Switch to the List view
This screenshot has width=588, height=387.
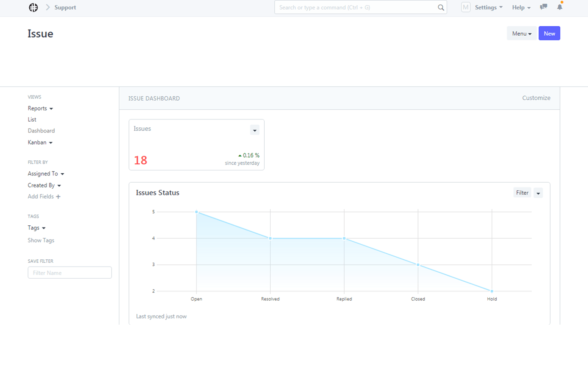32,120
